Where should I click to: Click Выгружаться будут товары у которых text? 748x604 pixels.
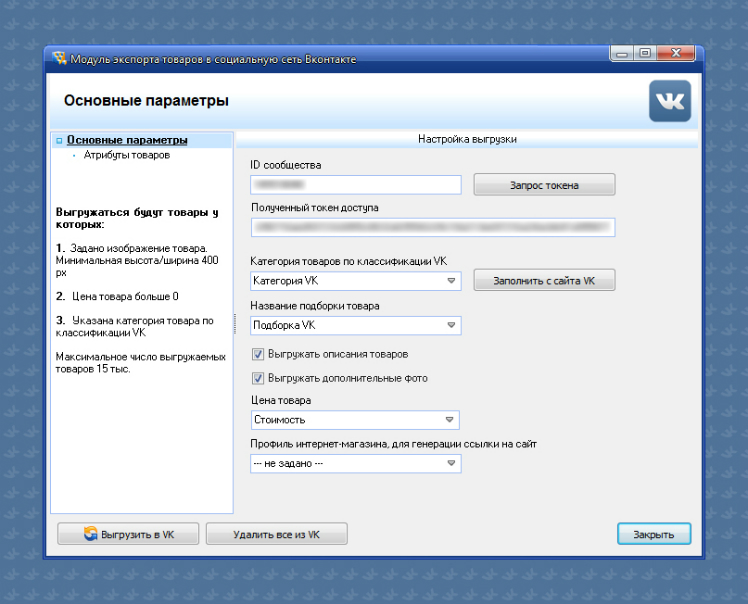(x=137, y=218)
